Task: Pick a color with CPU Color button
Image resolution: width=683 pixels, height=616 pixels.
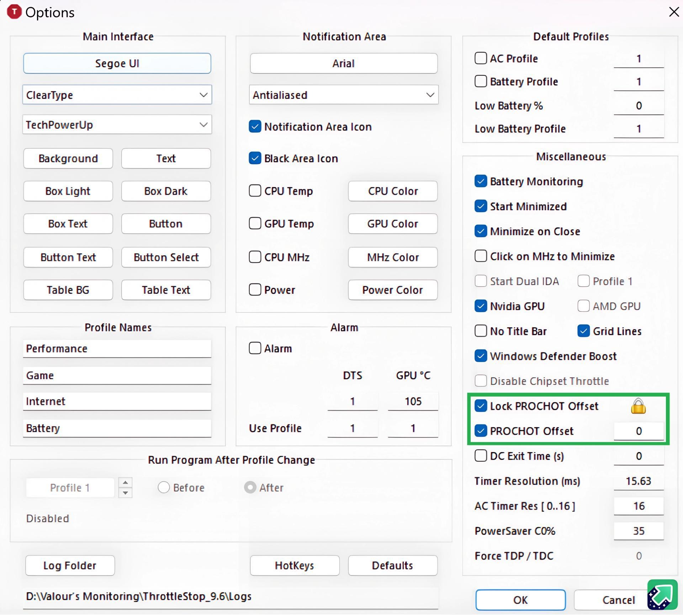Action: (392, 191)
